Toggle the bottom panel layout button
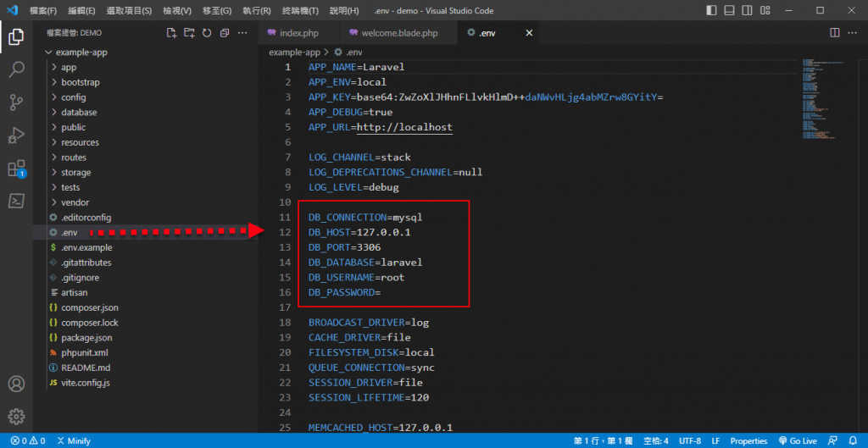The height and width of the screenshot is (448, 868). pos(729,10)
